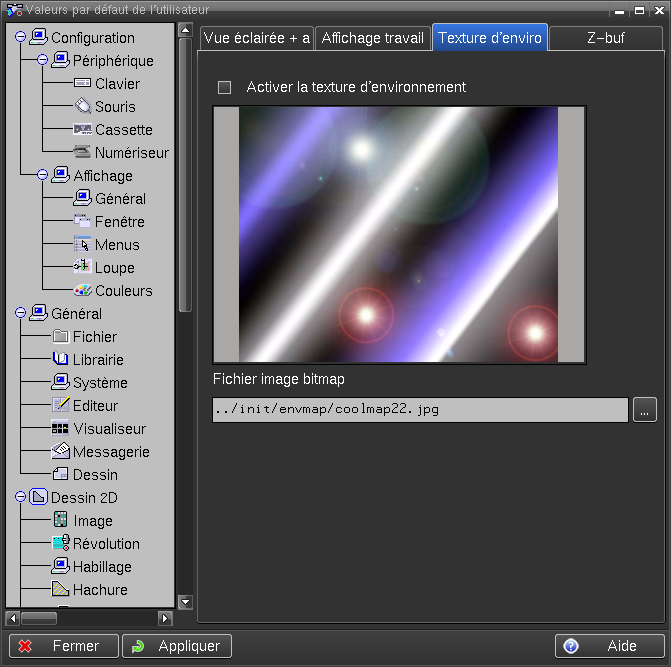Click the bitmap file path field
Screen dimensions: 671x667
(420, 410)
